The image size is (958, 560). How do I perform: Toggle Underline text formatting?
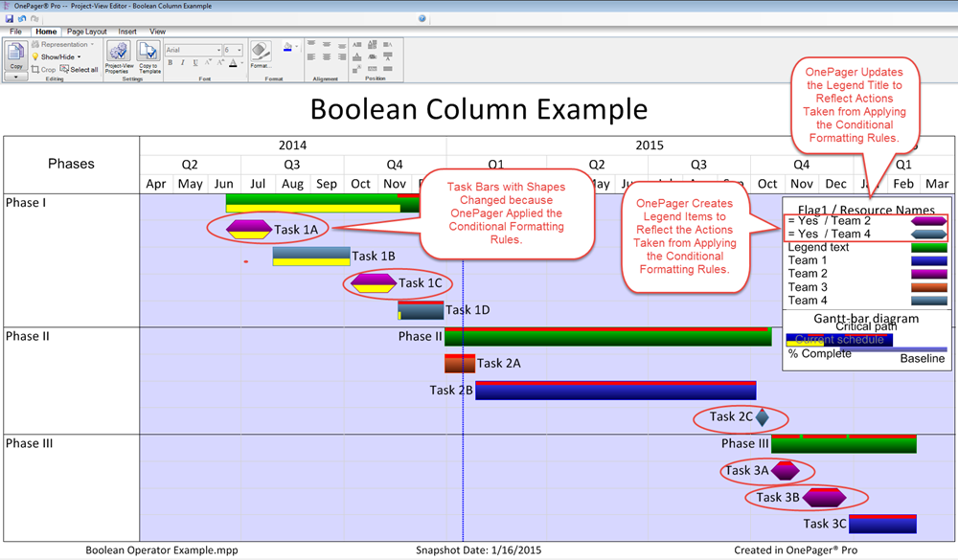click(x=195, y=63)
